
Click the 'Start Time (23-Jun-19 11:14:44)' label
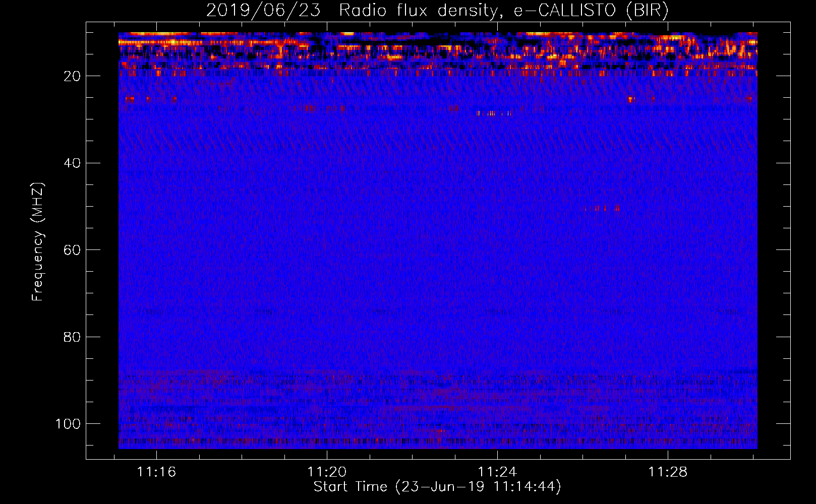pyautogui.click(x=437, y=487)
